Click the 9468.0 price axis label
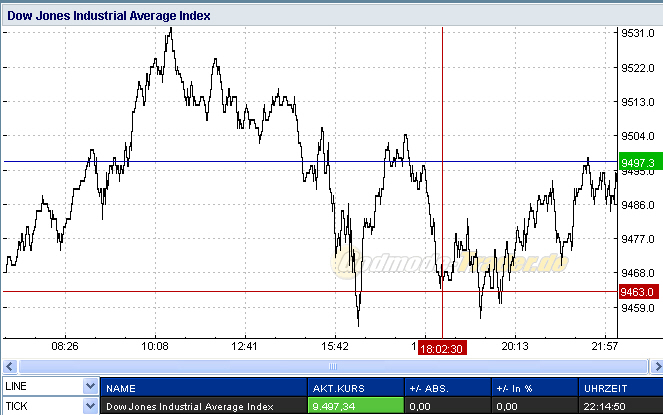This screenshot has width=663, height=415. pos(638,273)
